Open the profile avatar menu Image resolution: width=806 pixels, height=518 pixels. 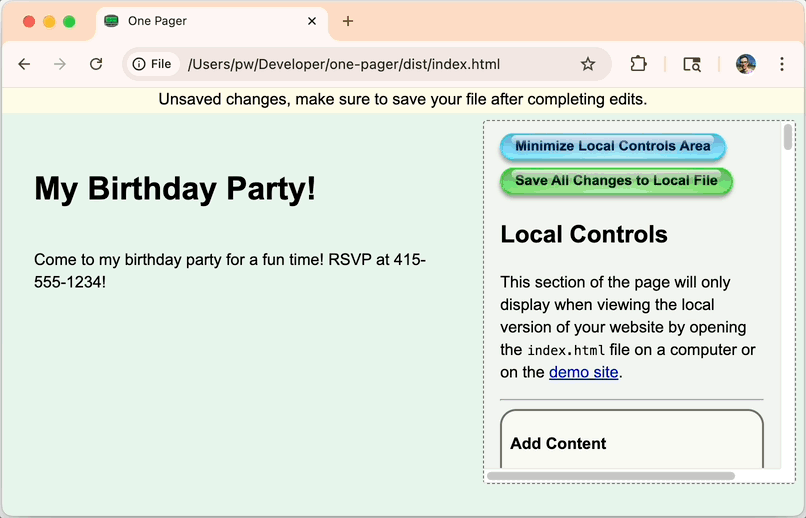coord(745,64)
